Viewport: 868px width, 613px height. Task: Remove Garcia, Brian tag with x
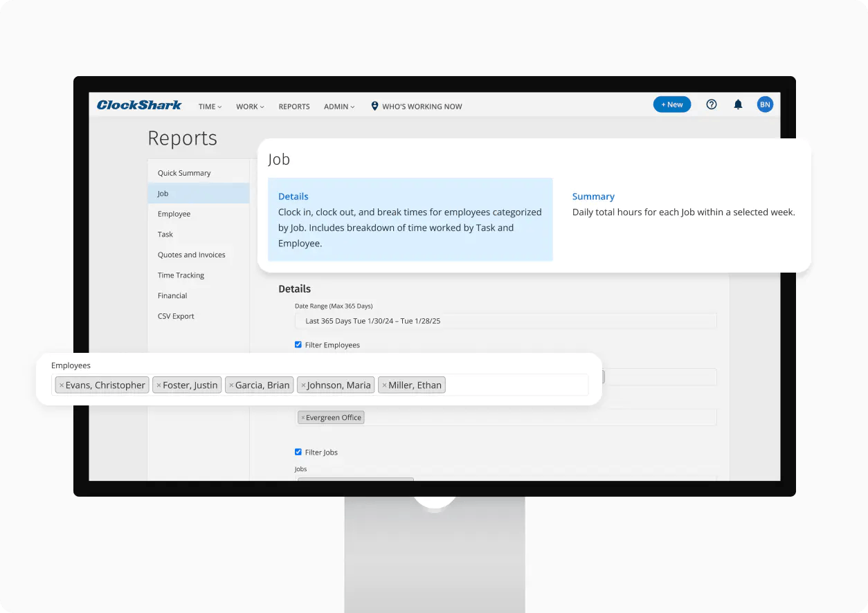[231, 385]
